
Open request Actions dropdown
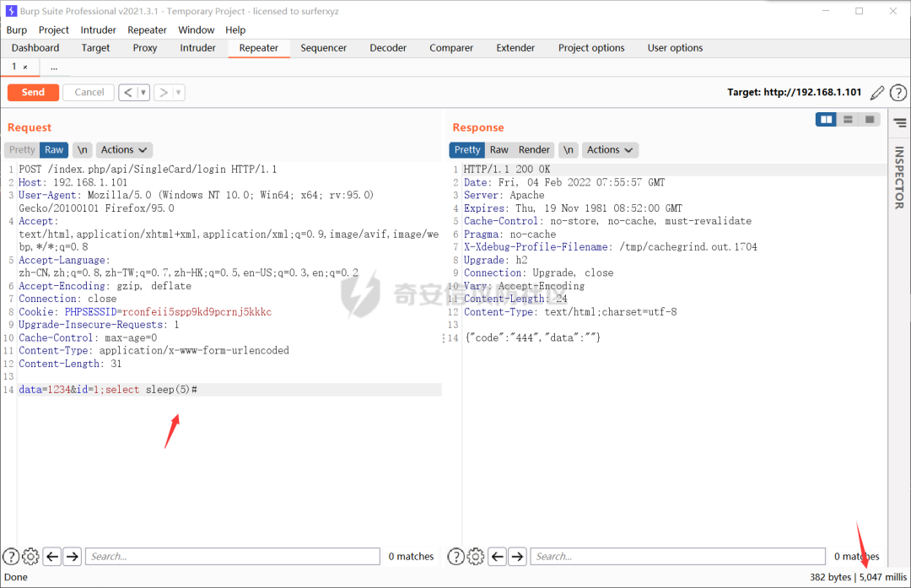124,150
